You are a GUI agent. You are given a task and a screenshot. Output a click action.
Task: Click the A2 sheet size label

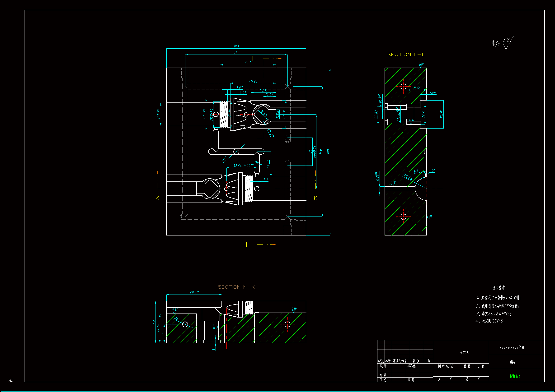coord(11,380)
